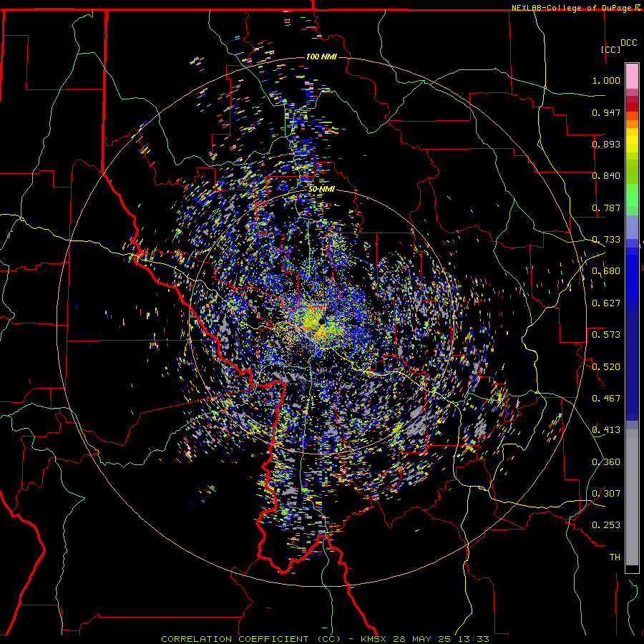Click the 0.573 legend value
The image size is (644, 644).
click(x=606, y=335)
